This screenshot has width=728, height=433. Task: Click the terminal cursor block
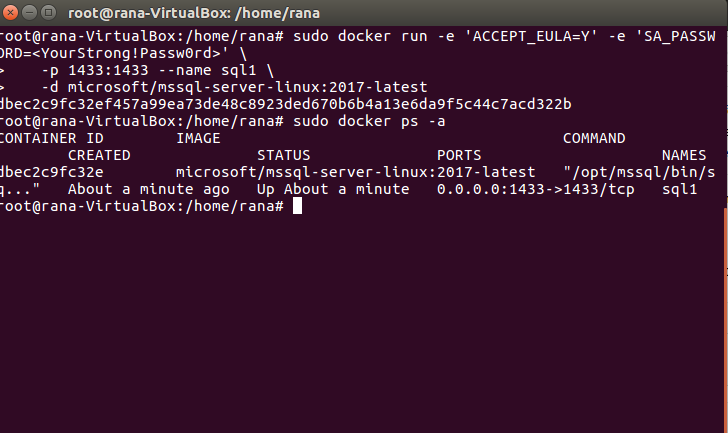click(297, 206)
